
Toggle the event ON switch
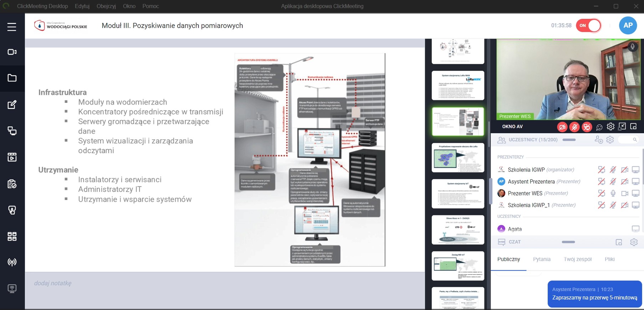click(x=589, y=25)
